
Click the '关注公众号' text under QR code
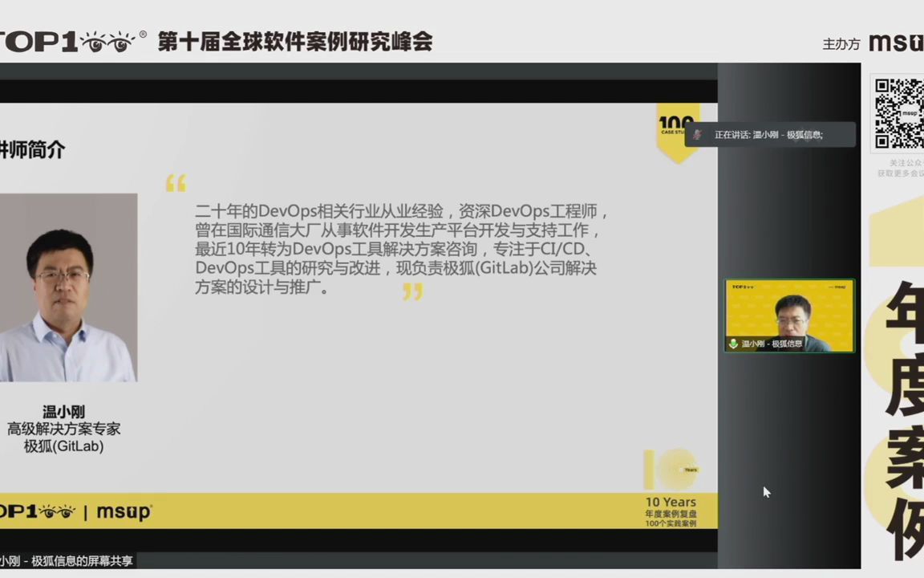pos(906,163)
